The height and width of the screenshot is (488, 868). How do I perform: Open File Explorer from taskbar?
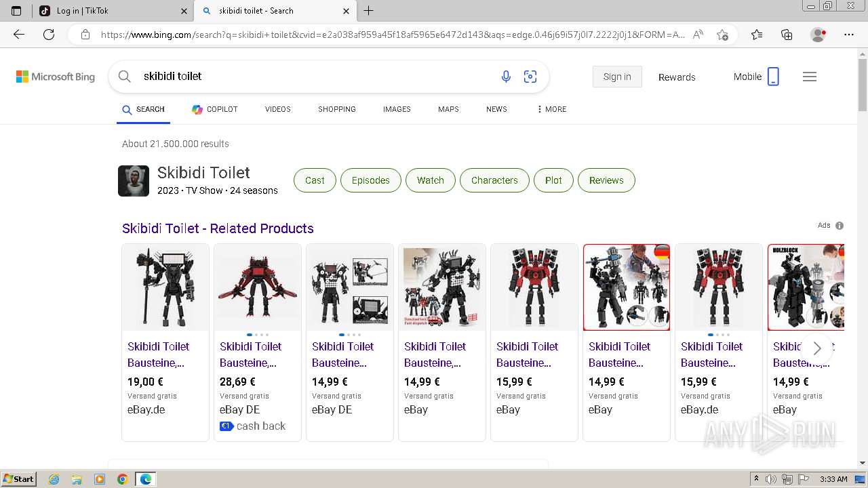click(77, 479)
